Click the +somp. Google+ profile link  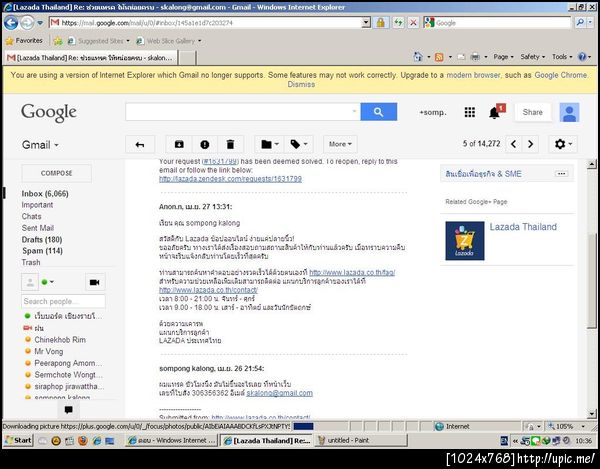(x=433, y=112)
